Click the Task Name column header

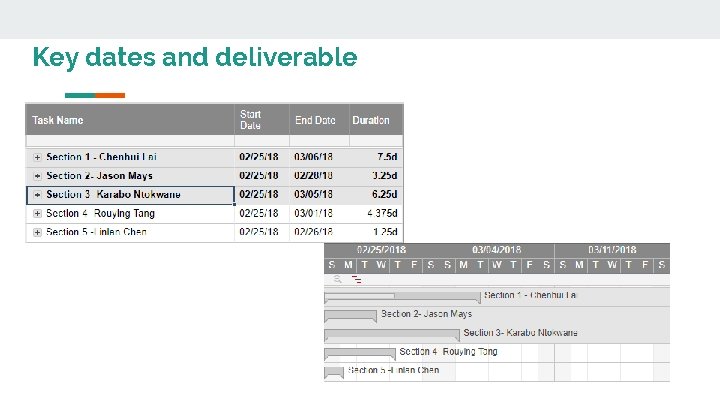(x=130, y=120)
